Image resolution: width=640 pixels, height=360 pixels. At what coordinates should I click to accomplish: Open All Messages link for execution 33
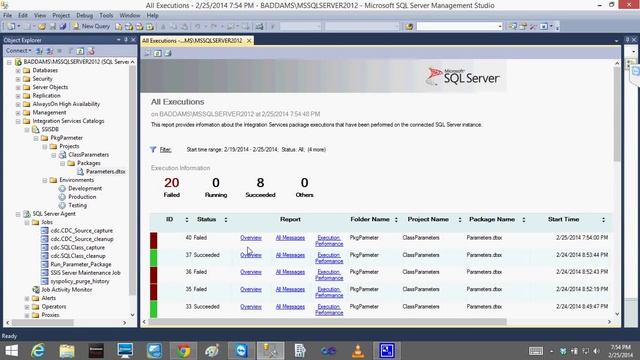coord(290,307)
